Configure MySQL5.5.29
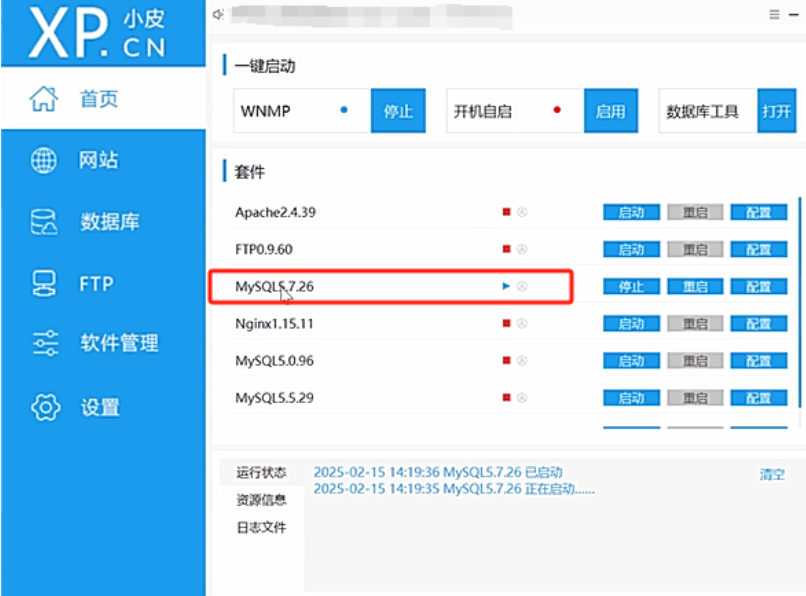This screenshot has width=806, height=596. pos(759,398)
